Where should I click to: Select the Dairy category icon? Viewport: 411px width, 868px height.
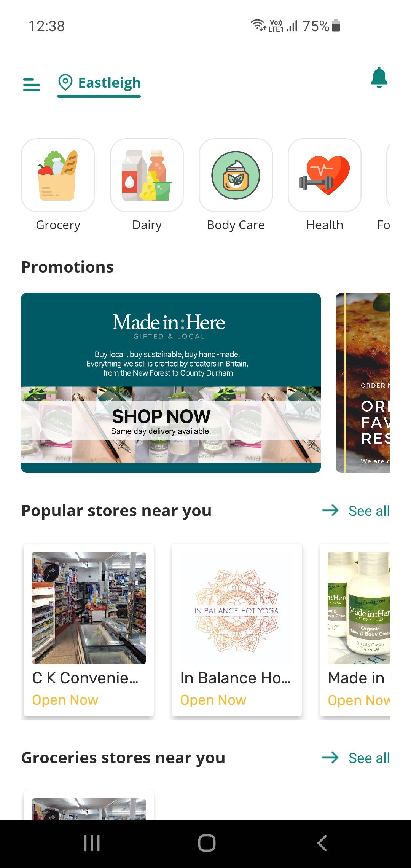147,175
